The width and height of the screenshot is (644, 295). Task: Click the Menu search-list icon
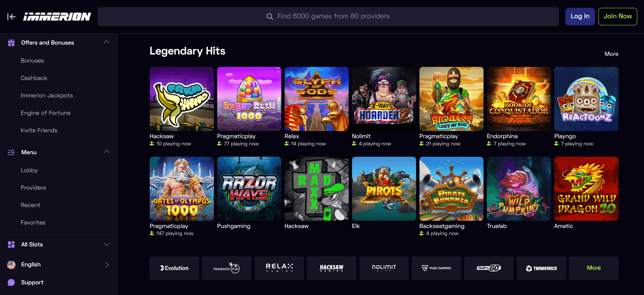click(11, 152)
